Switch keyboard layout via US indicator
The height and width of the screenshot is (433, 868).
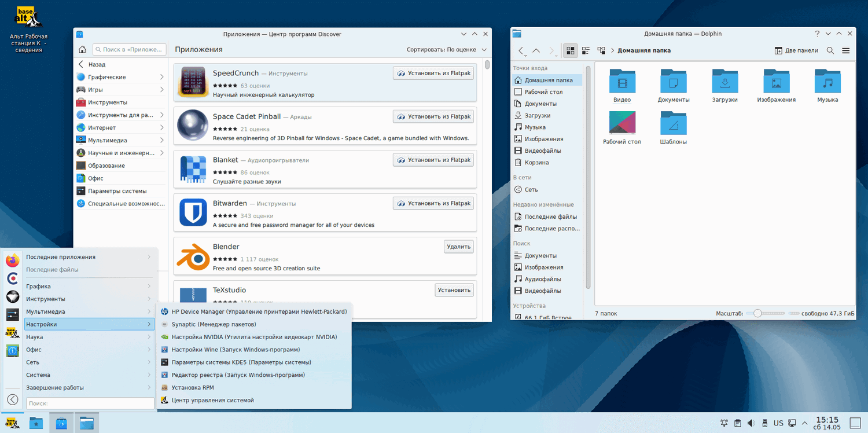778,423
